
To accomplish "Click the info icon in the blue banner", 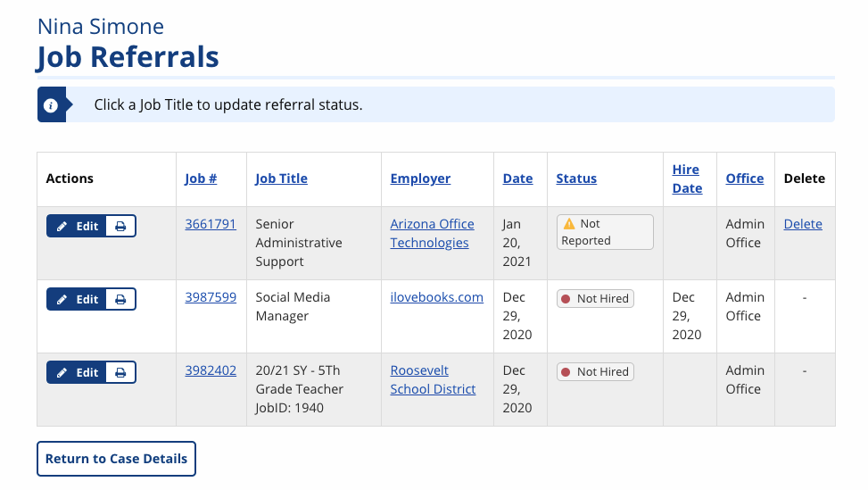I will [50, 104].
